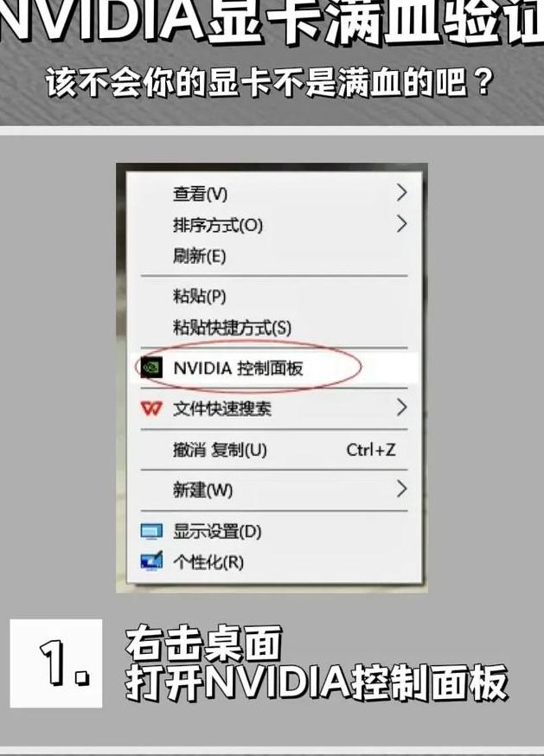
Task: Expand the 排序方式(O) submenu arrow
Action: pos(401,224)
